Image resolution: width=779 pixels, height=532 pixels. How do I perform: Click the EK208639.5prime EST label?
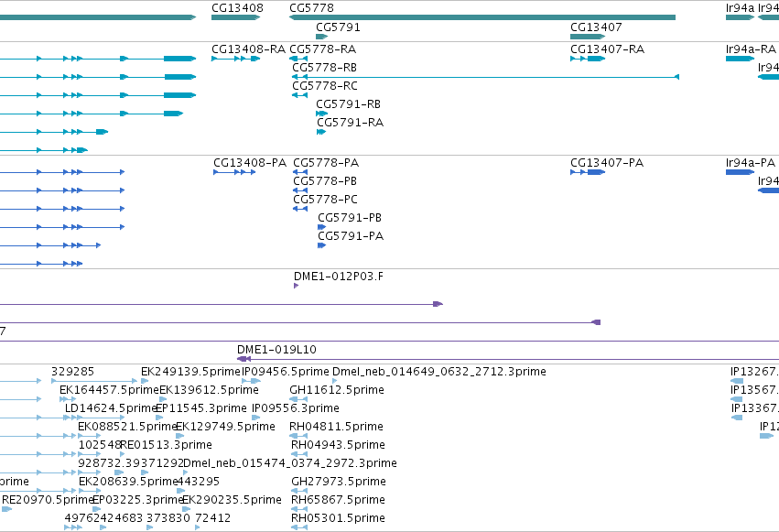pos(128,482)
